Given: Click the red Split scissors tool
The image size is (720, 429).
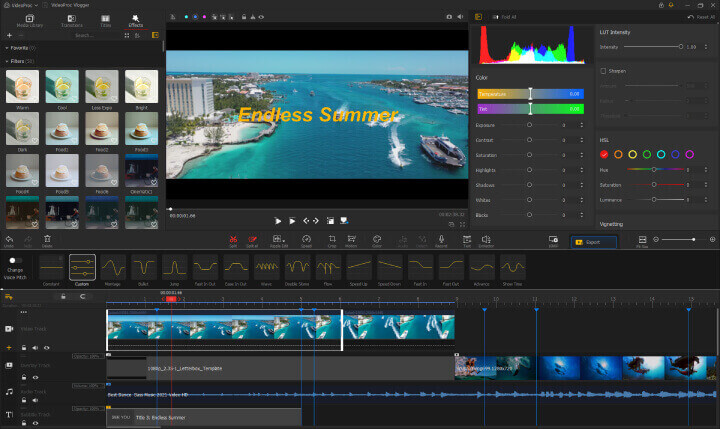Looking at the screenshot, I should 233,240.
